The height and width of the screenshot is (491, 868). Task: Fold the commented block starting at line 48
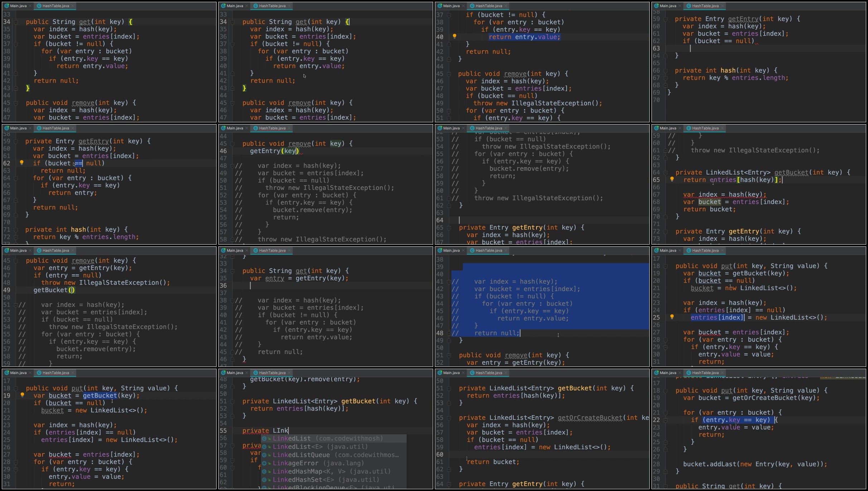click(x=232, y=166)
